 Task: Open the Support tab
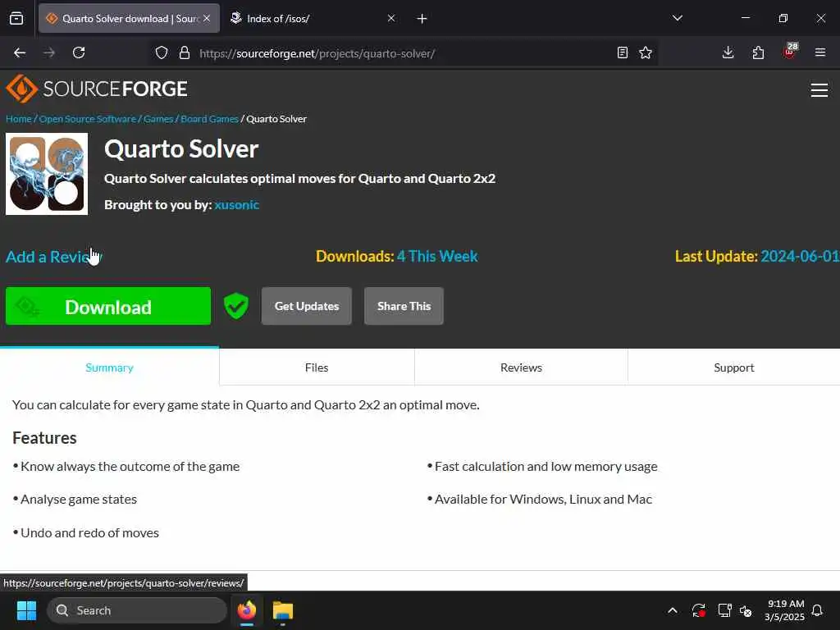tap(734, 367)
